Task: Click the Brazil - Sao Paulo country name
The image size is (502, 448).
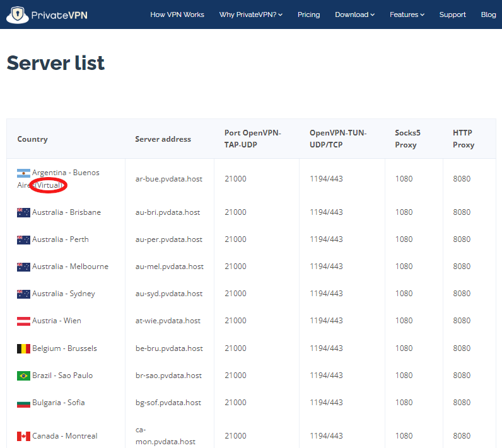Action: pyautogui.click(x=62, y=376)
